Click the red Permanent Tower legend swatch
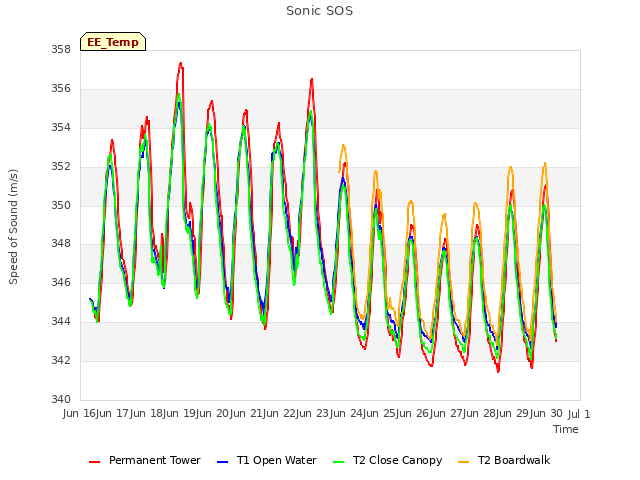Image resolution: width=640 pixels, height=480 pixels. [95, 462]
